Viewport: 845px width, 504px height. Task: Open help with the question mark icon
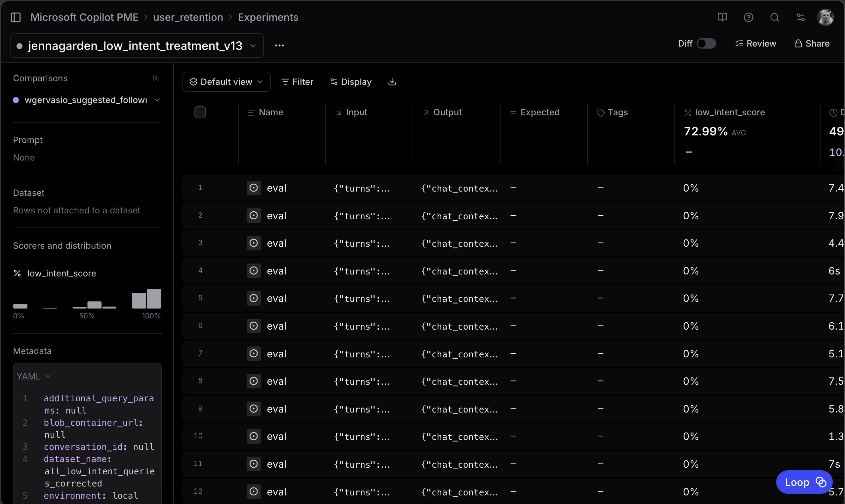(748, 17)
